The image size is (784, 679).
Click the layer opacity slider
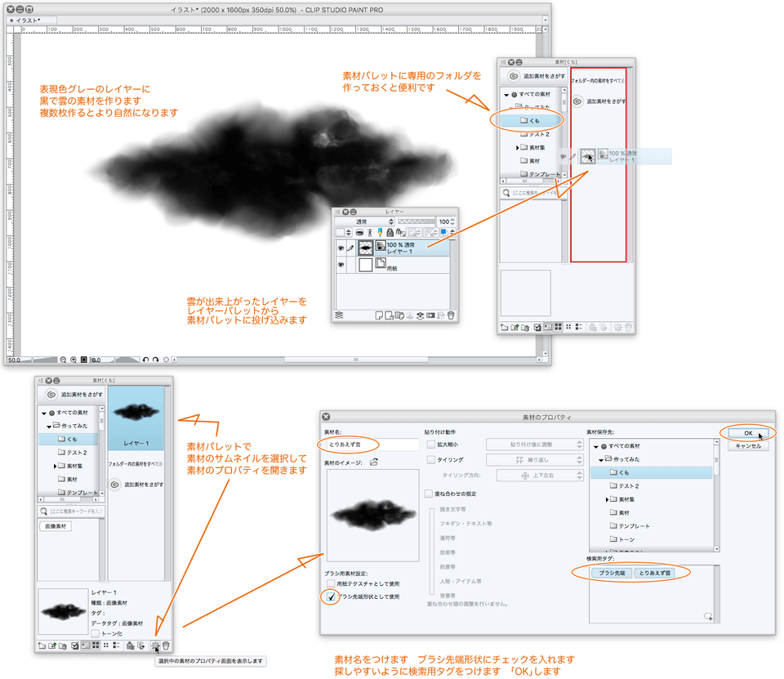click(x=416, y=221)
